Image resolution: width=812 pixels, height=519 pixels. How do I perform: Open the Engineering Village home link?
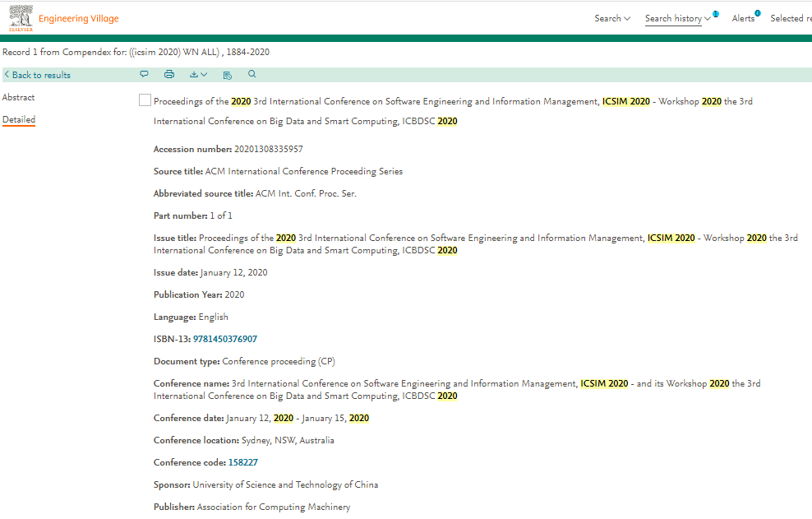(x=79, y=19)
